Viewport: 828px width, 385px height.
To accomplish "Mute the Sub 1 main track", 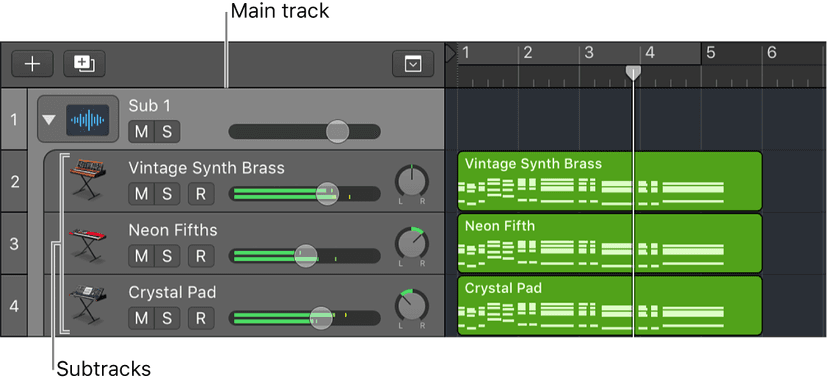I will coord(142,132).
